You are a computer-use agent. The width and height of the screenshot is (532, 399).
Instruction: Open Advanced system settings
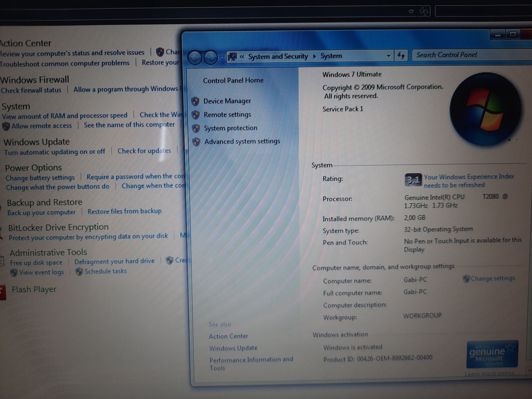coord(242,142)
